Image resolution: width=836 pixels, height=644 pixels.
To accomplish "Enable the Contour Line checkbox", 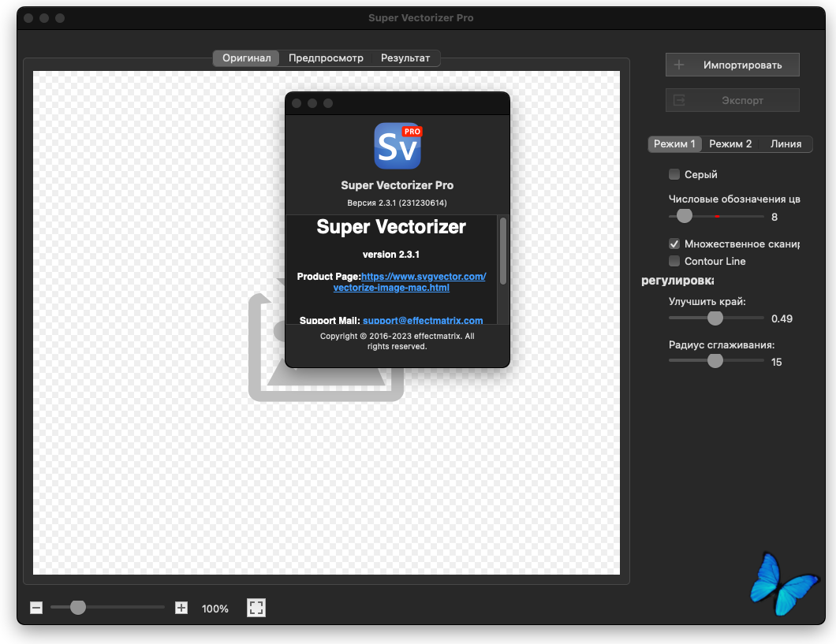I will pyautogui.click(x=674, y=261).
